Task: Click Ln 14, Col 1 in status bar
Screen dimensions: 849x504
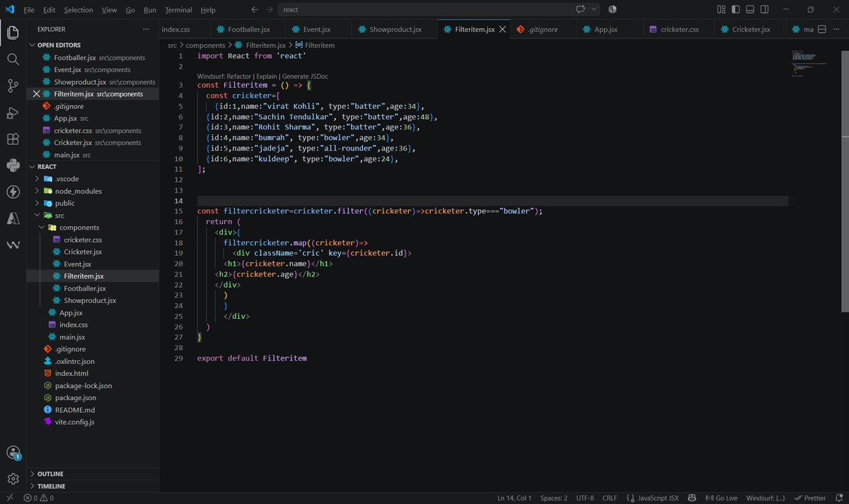Action: [514, 498]
